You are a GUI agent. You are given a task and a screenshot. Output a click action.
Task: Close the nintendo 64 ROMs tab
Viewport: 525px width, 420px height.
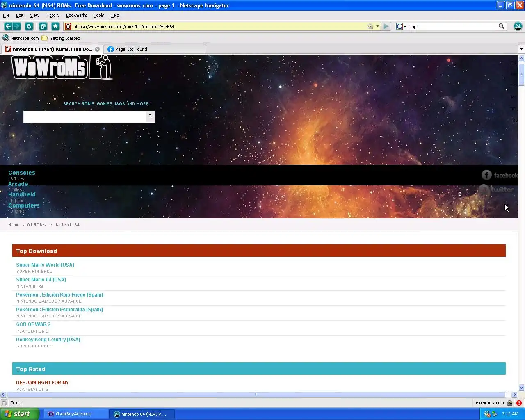(97, 49)
